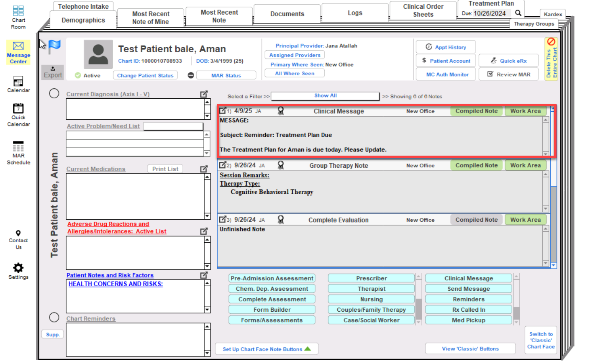
Task: Click Current Diagnosis box down arrow
Action: (x=207, y=116)
